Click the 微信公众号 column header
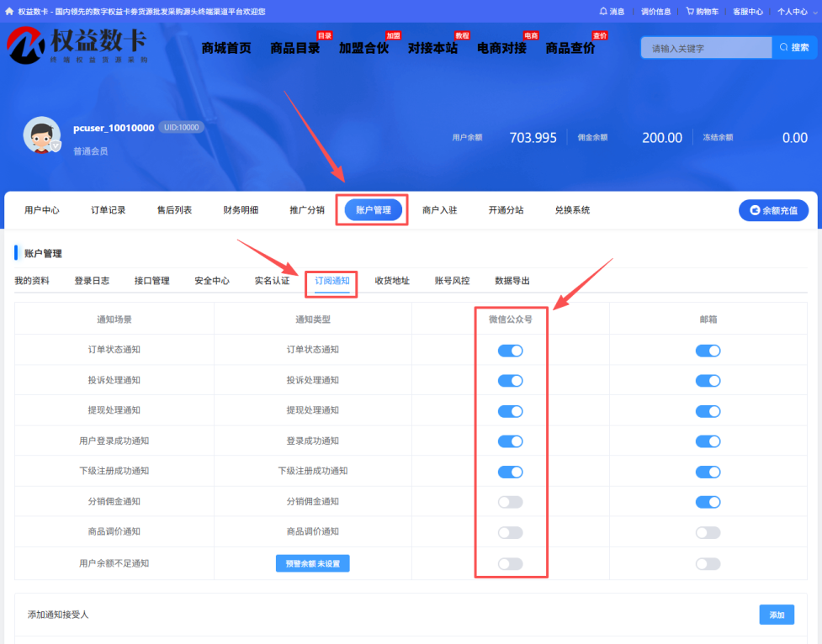This screenshot has width=822, height=644. 510,319
